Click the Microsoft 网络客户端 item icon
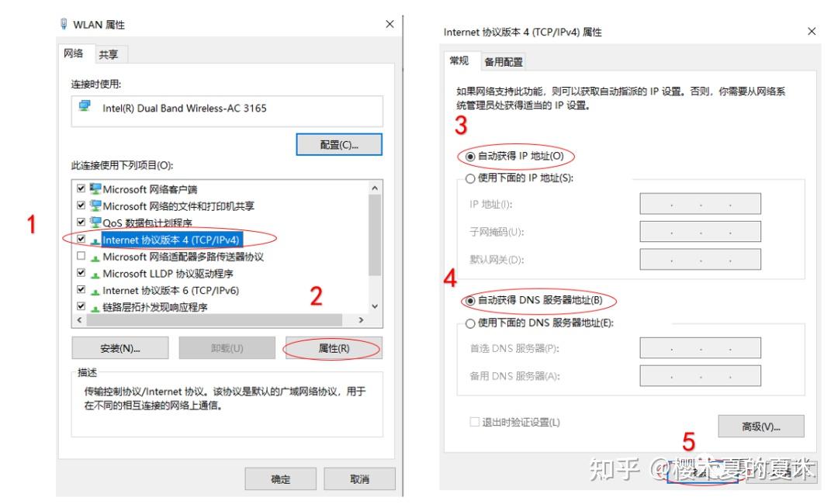Image resolution: width=838 pixels, height=504 pixels. [95, 189]
